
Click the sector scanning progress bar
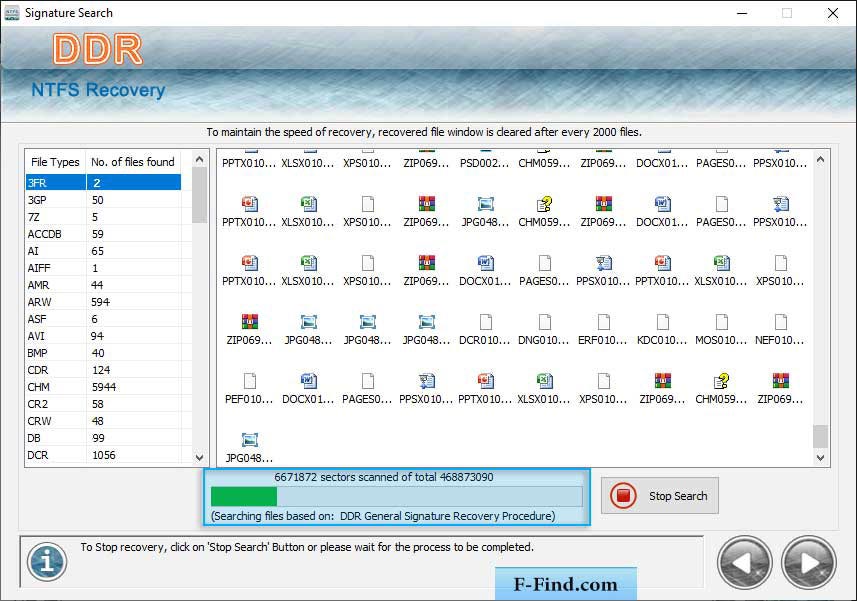(x=396, y=497)
